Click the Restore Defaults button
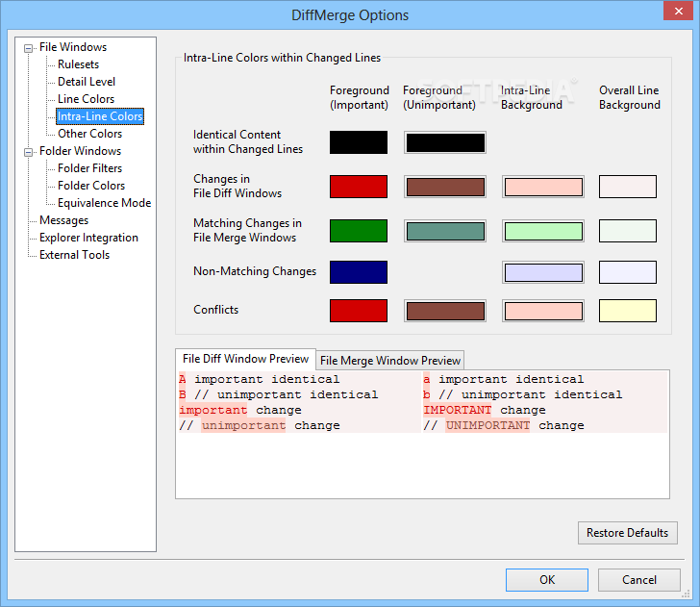The height and width of the screenshot is (607, 700). (x=627, y=533)
